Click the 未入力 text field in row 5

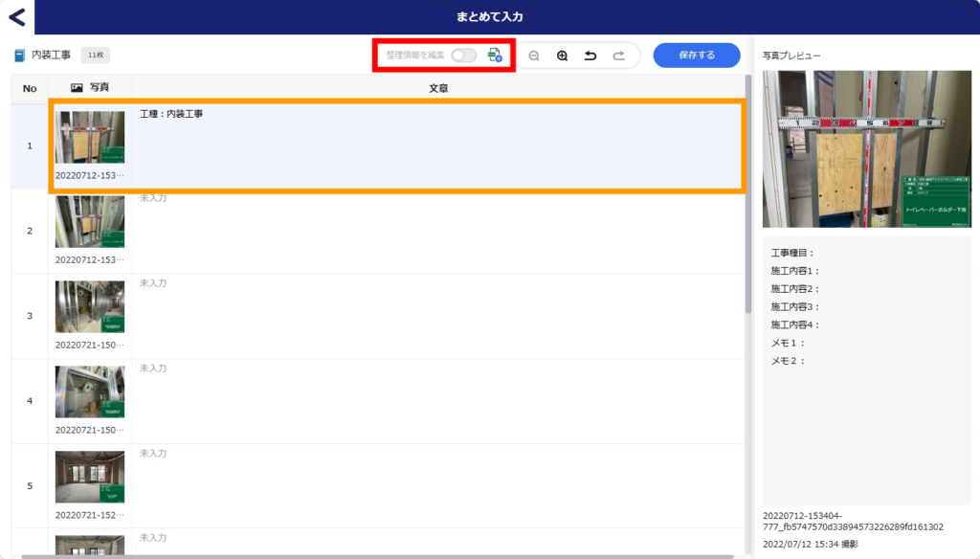click(x=437, y=486)
